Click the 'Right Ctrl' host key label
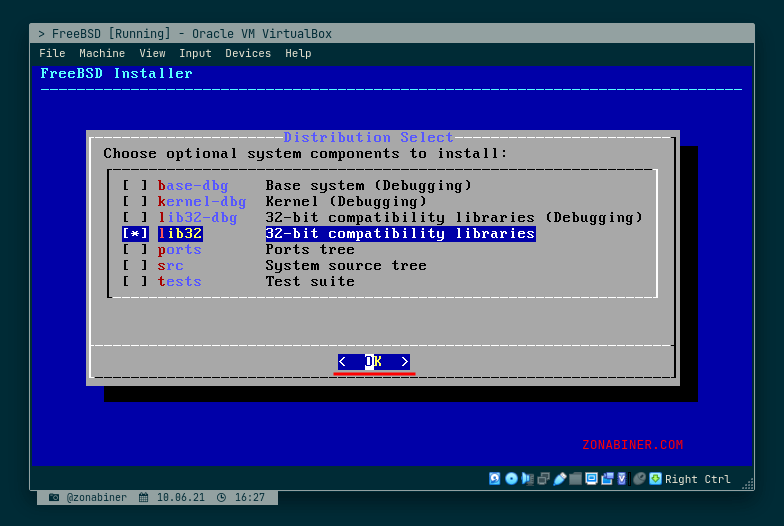 [x=698, y=479]
